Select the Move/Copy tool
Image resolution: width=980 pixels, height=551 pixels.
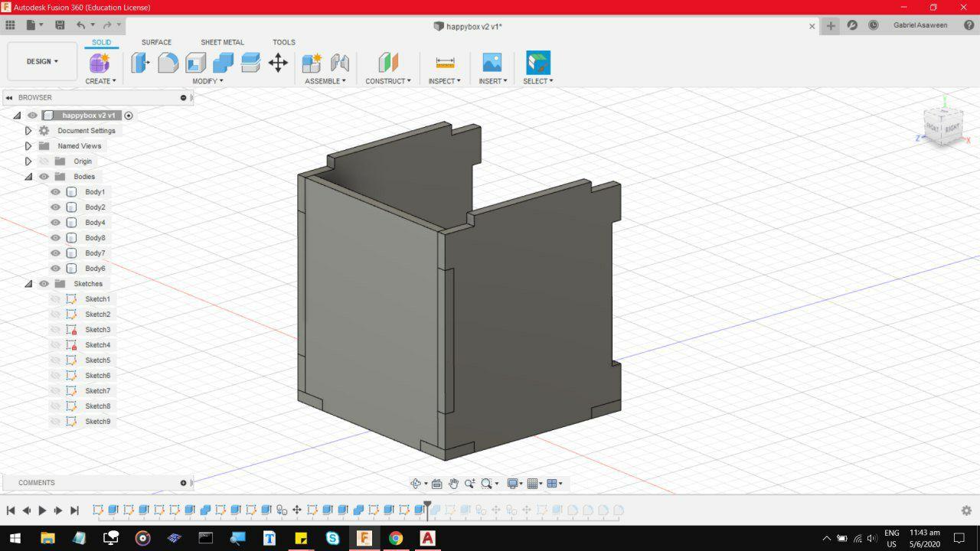click(x=278, y=63)
